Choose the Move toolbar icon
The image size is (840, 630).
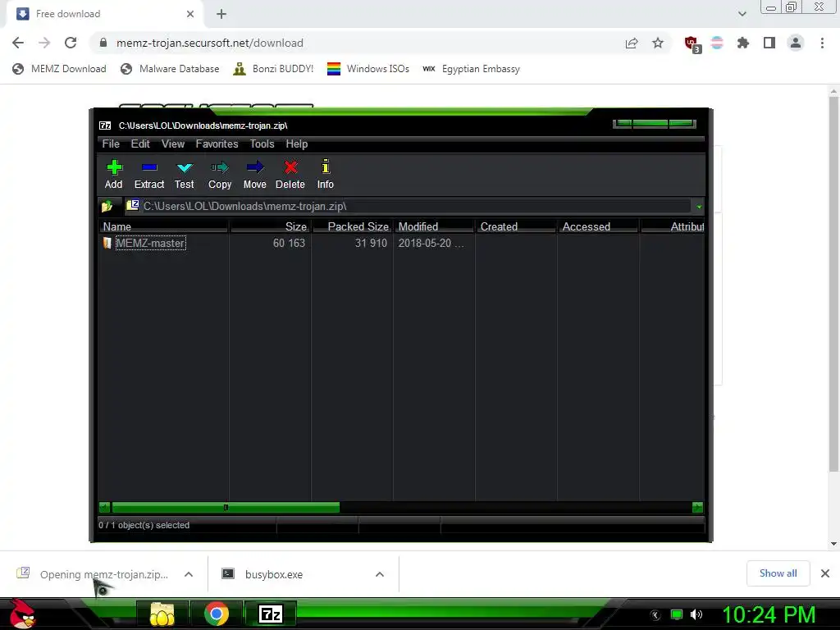[255, 175]
